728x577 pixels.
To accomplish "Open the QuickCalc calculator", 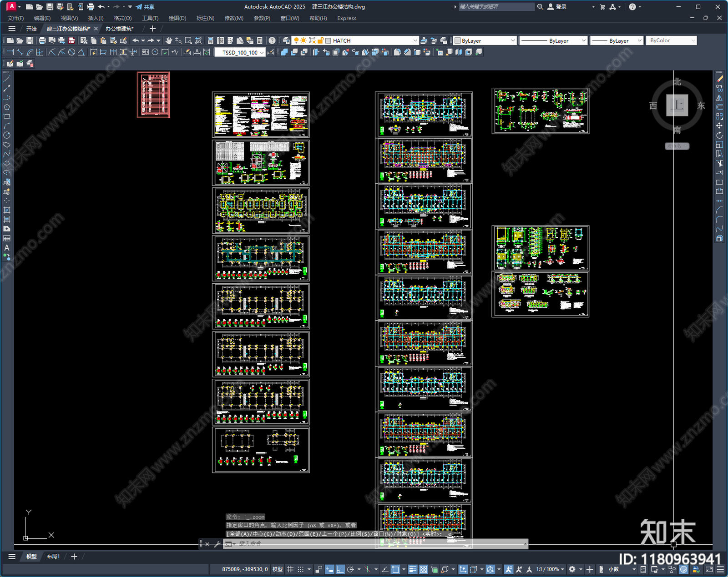I will click(x=260, y=40).
